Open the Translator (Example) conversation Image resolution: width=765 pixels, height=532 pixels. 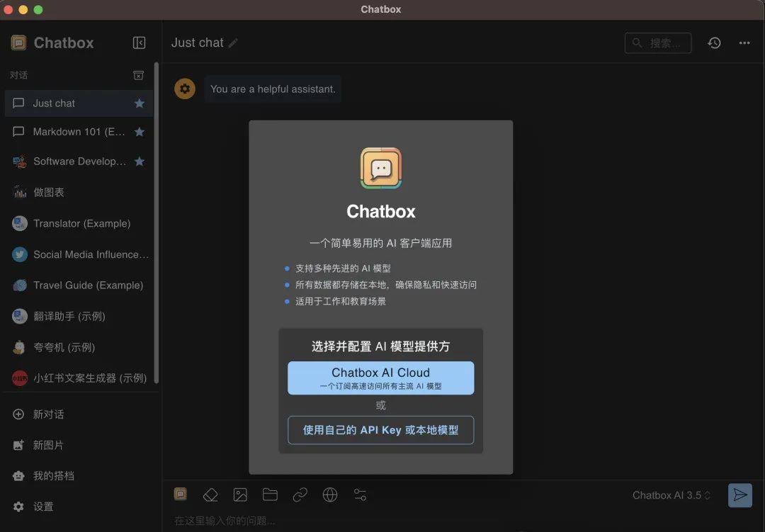tap(79, 224)
